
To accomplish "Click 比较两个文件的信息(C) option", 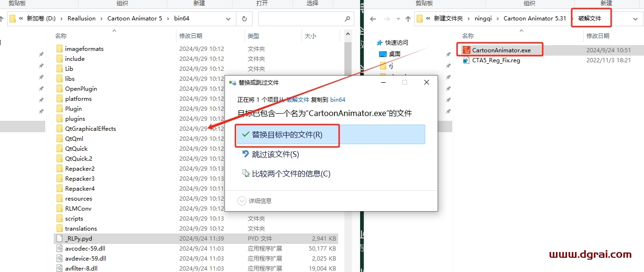I will [291, 174].
